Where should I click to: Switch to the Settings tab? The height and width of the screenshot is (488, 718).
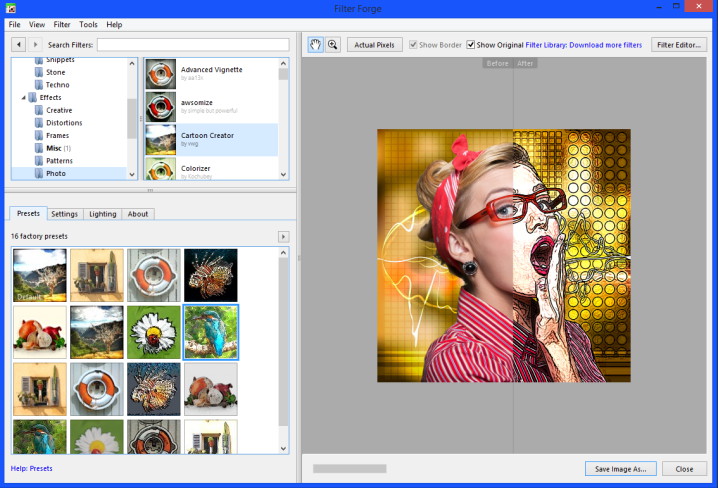tap(65, 214)
